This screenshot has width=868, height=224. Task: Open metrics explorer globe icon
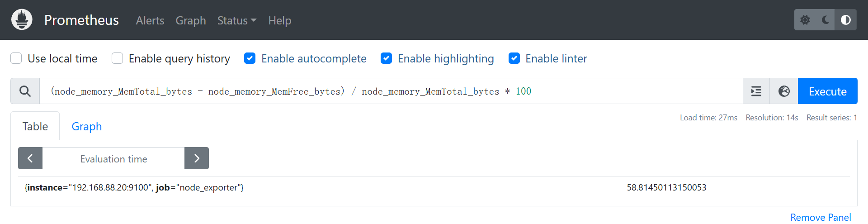click(784, 91)
